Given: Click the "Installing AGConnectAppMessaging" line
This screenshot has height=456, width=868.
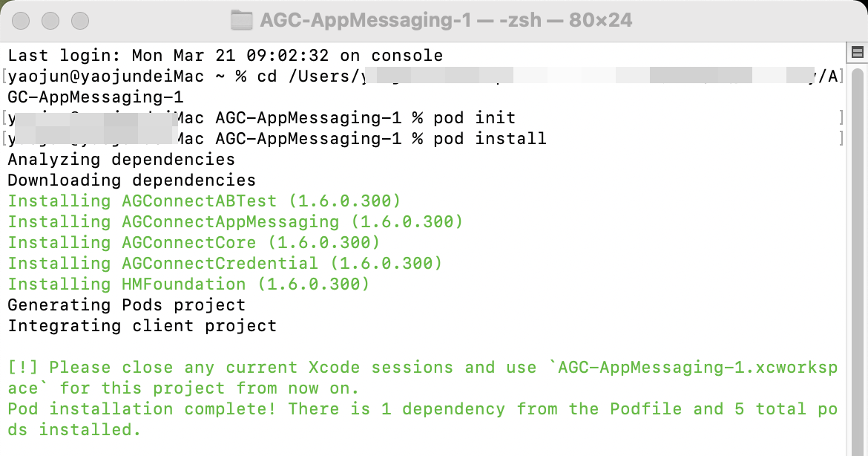Looking at the screenshot, I should tap(235, 222).
